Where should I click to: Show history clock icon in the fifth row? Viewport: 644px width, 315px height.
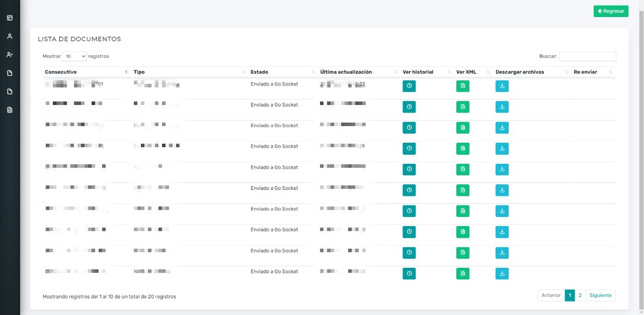coord(409,169)
